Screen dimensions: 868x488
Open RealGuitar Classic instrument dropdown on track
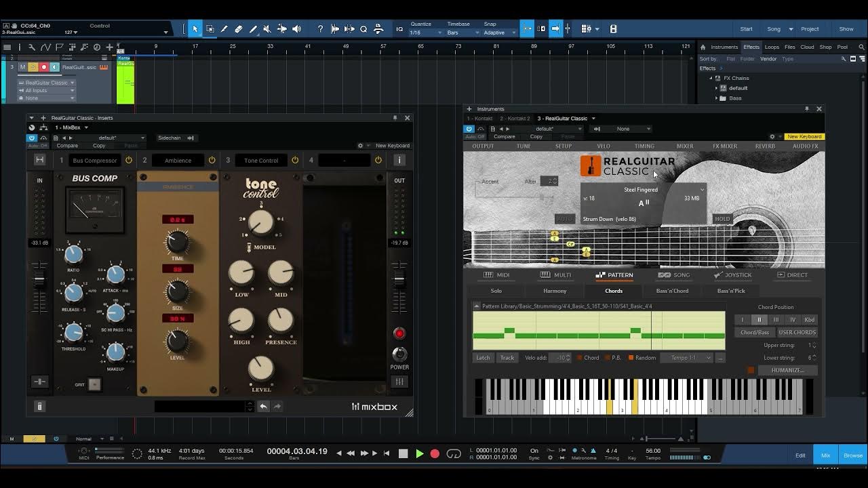pos(47,83)
